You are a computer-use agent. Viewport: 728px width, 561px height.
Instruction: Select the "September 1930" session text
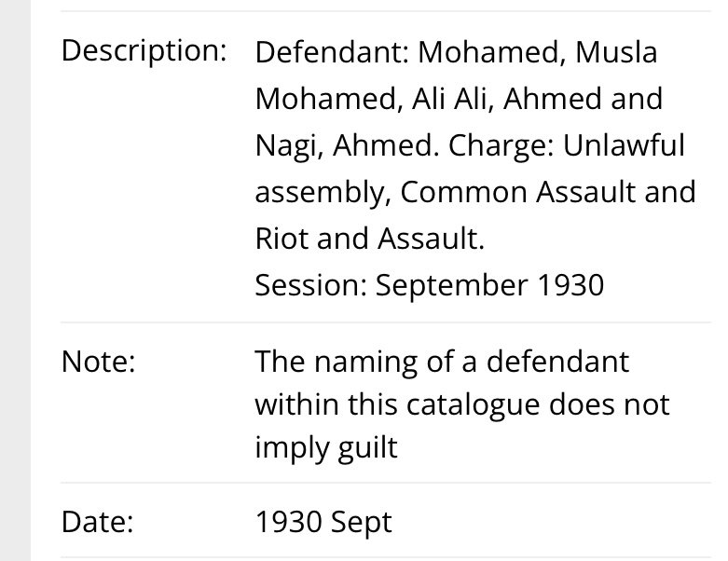(489, 285)
